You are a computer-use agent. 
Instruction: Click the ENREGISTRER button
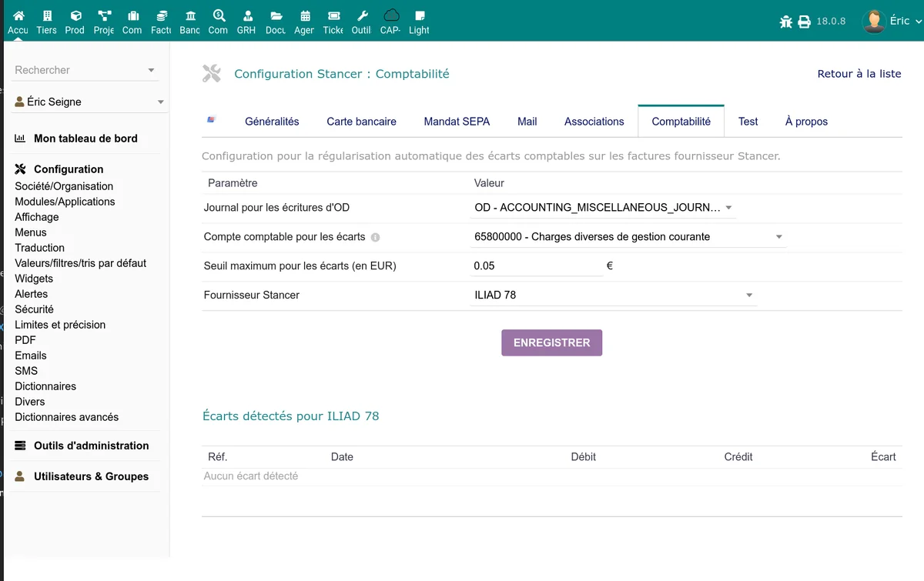click(551, 342)
